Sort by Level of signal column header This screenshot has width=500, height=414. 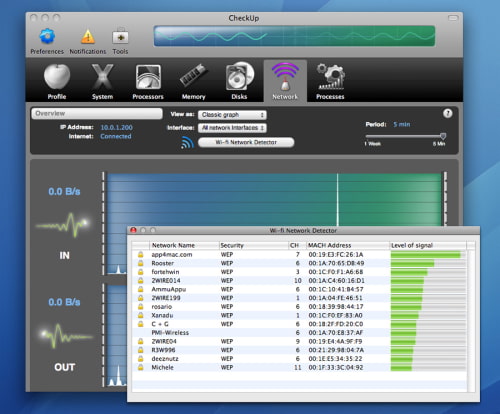pyautogui.click(x=428, y=245)
